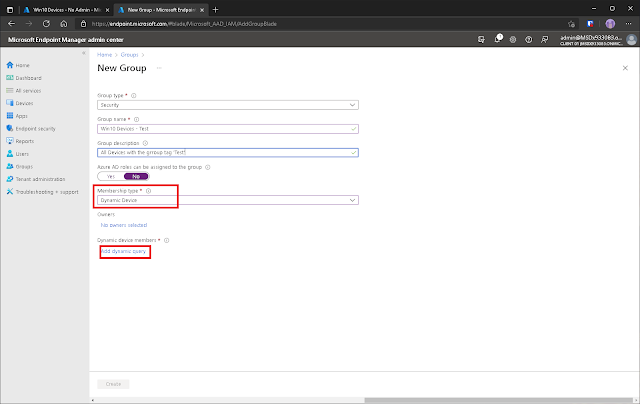
Task: Open Endpoint security section
Action: click(x=31, y=129)
